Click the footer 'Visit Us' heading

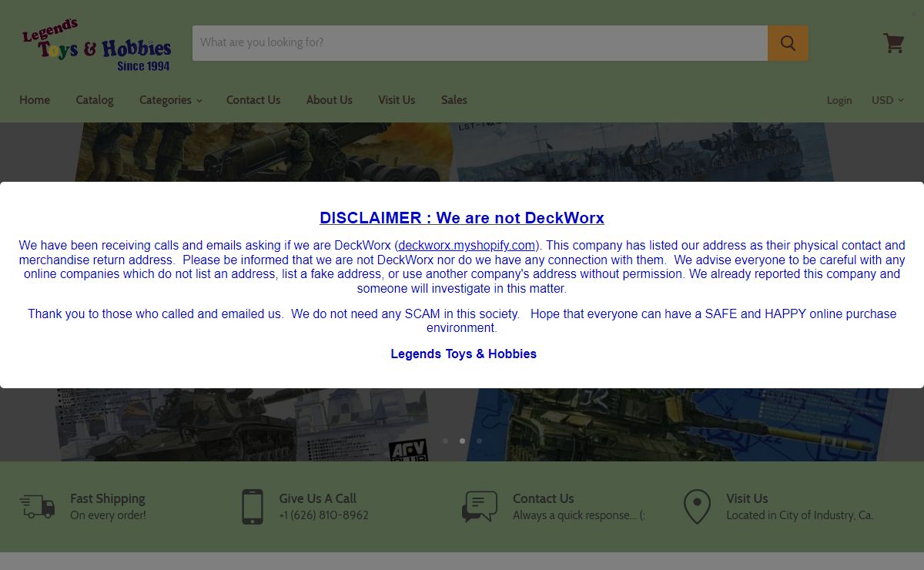pyautogui.click(x=747, y=498)
